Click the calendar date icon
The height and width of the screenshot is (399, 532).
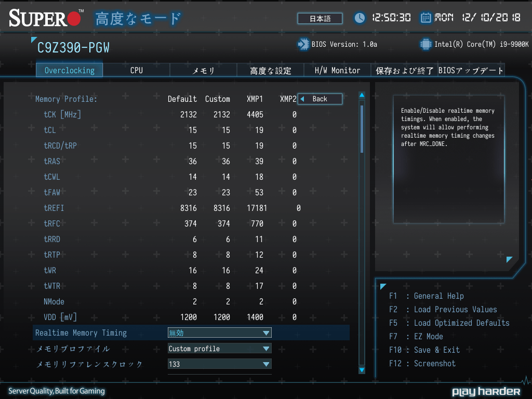425,18
